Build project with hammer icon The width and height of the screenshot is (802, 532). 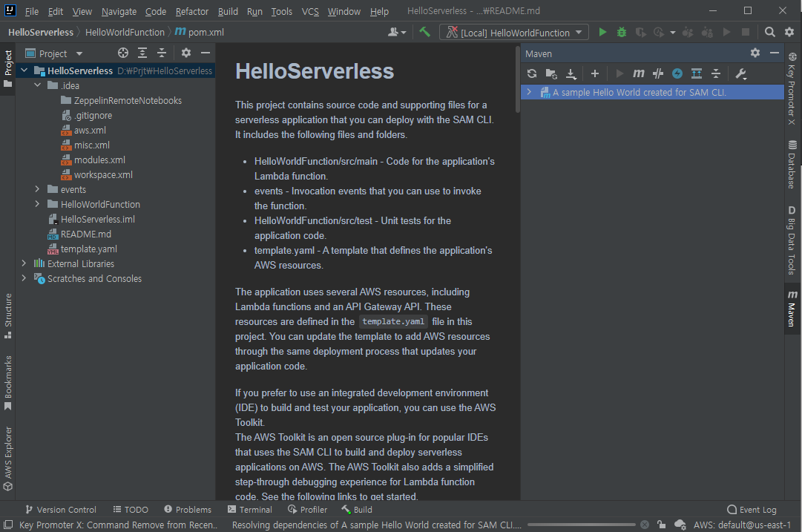pos(424,32)
